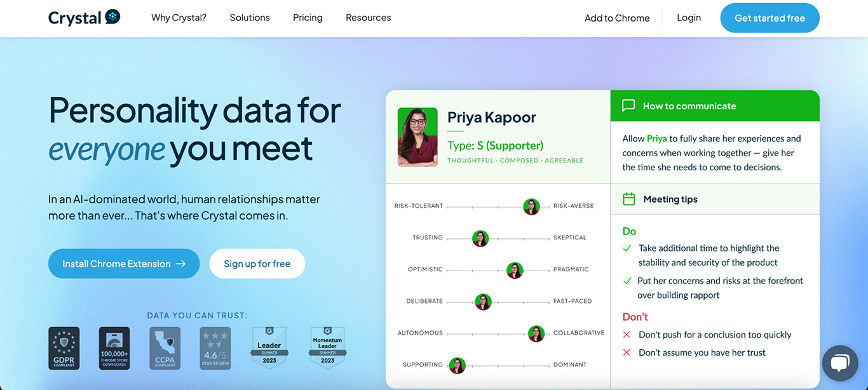Click the 'RISK-AVERSE' label
Viewport: 868px width, 390px height.
coord(574,206)
